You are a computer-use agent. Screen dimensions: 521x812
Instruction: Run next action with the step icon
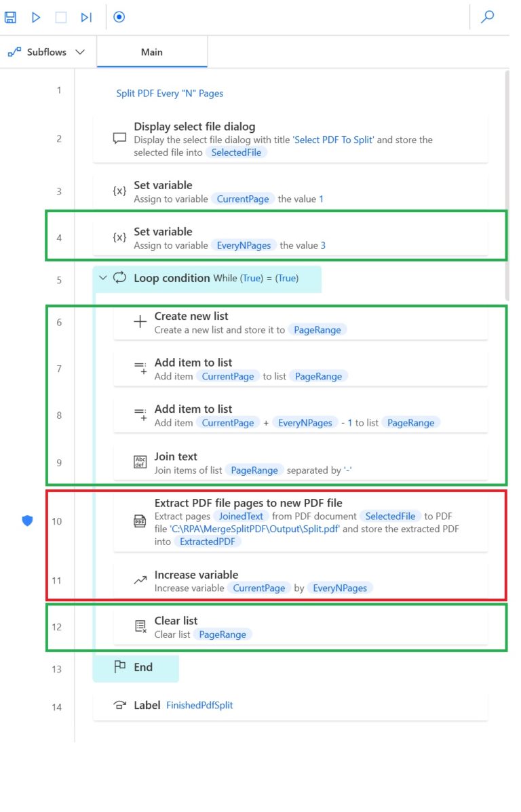tap(85, 17)
